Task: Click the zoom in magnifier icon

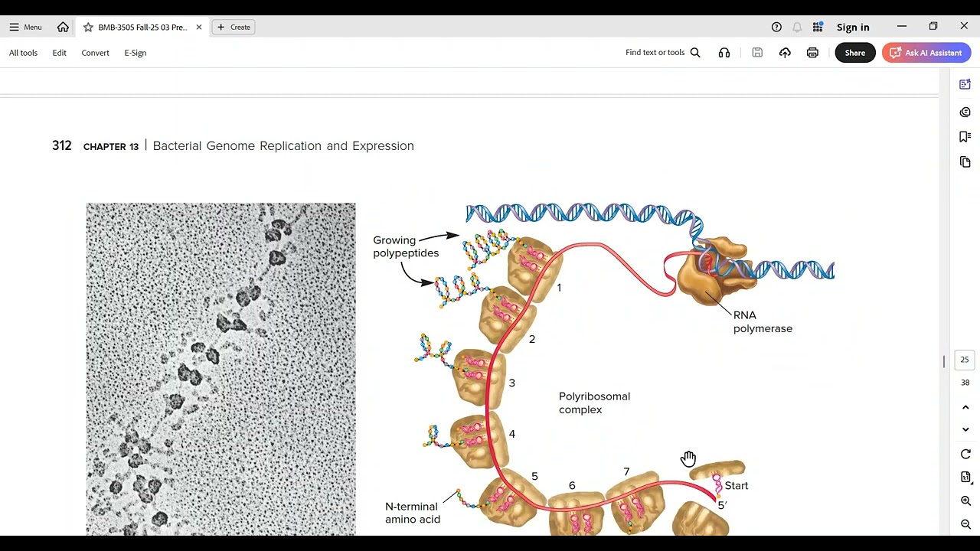Action: (x=965, y=501)
